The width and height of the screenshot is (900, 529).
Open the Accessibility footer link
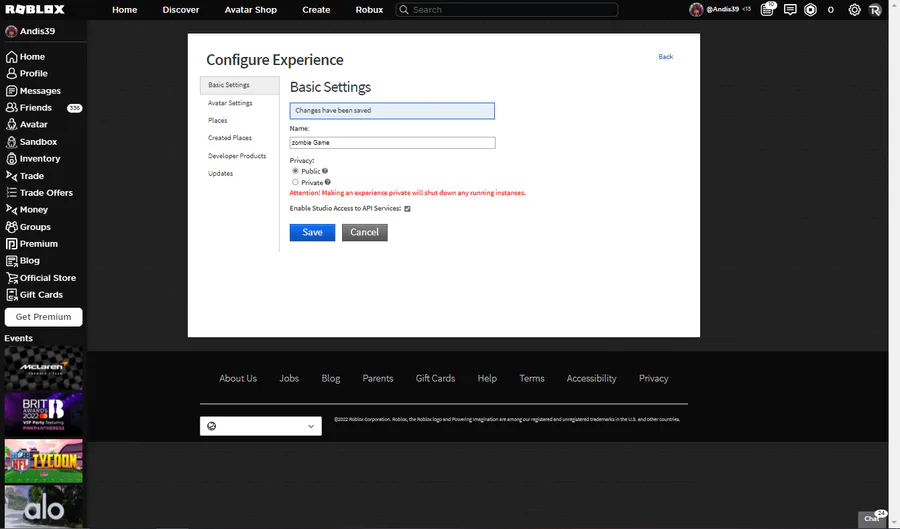coord(591,378)
